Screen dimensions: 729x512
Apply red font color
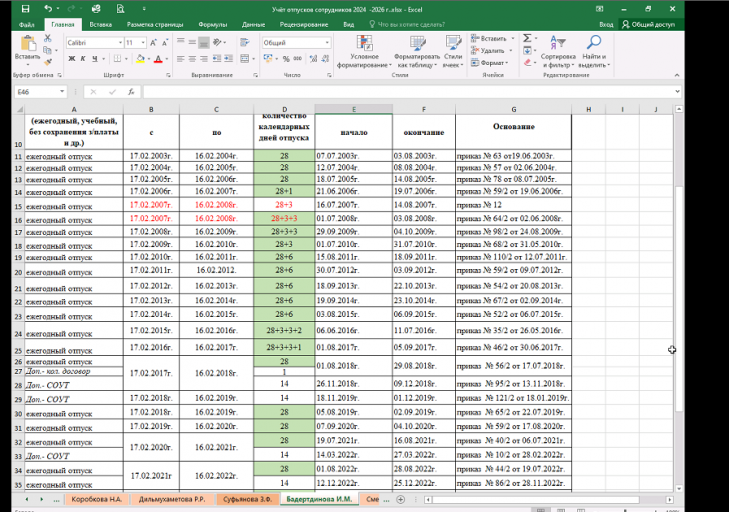(158, 59)
